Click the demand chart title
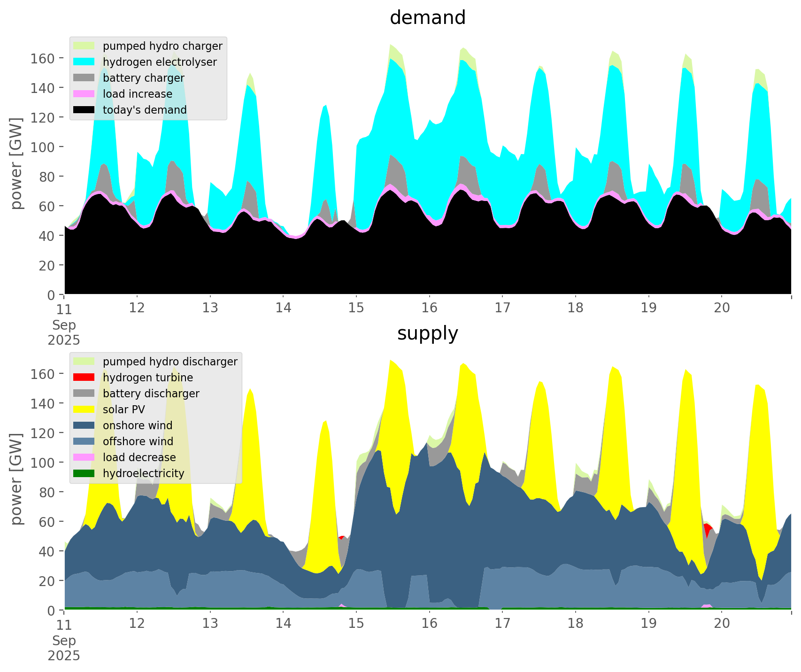Viewport: 801px width, 672px height. pyautogui.click(x=427, y=18)
